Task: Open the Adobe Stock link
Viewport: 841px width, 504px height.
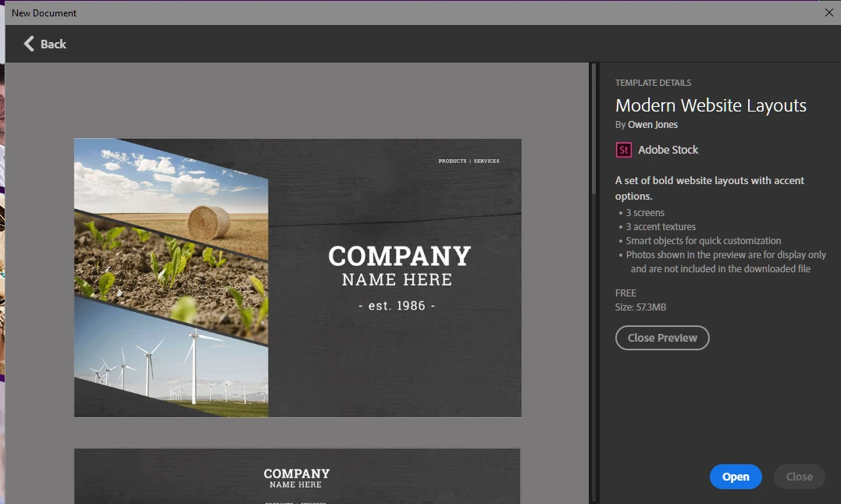Action: point(668,150)
